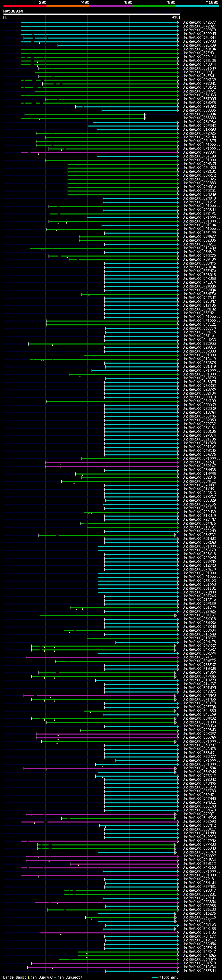Click the orange ~40% identity legend segment
The height and width of the screenshot is (980, 222).
68,6
